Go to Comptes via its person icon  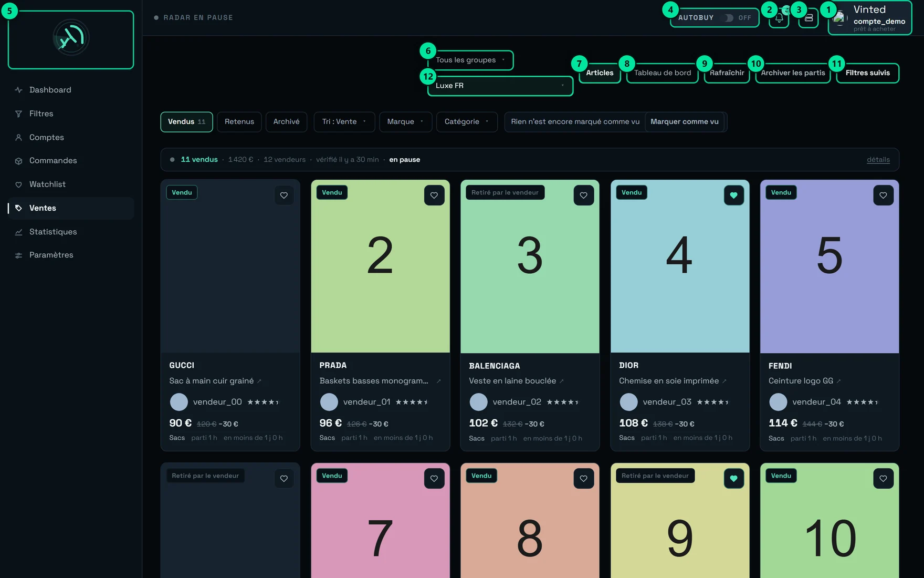click(18, 137)
